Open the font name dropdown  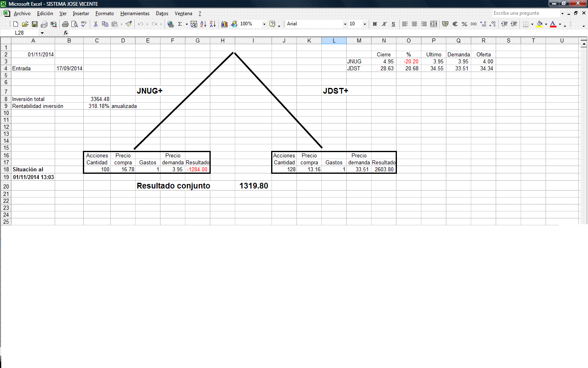pyautogui.click(x=345, y=24)
